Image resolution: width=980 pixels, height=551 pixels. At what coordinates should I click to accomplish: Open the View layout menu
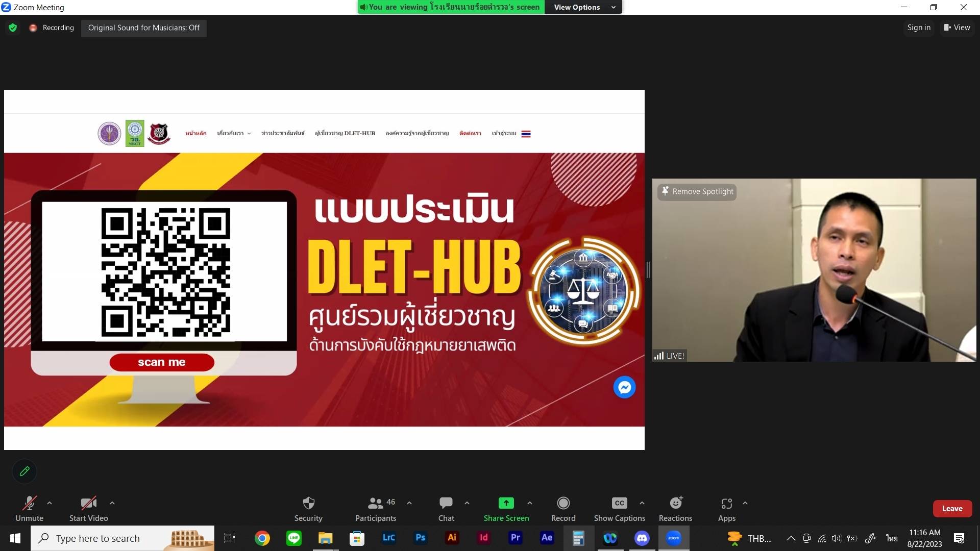[957, 28]
